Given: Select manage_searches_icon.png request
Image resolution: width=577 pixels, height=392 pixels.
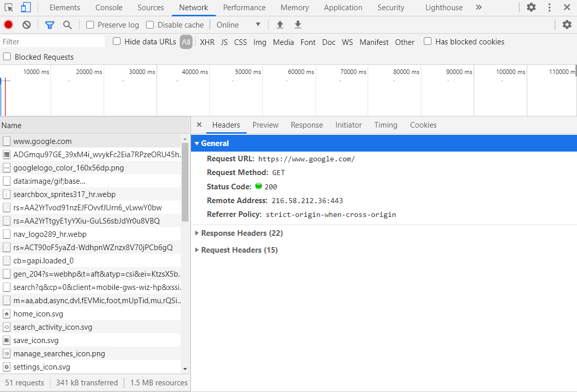Looking at the screenshot, I should point(90,353).
